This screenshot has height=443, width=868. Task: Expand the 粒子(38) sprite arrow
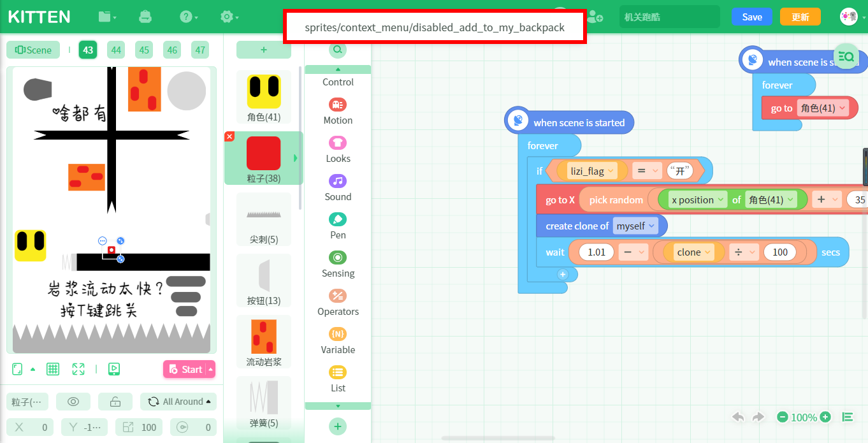coord(295,158)
